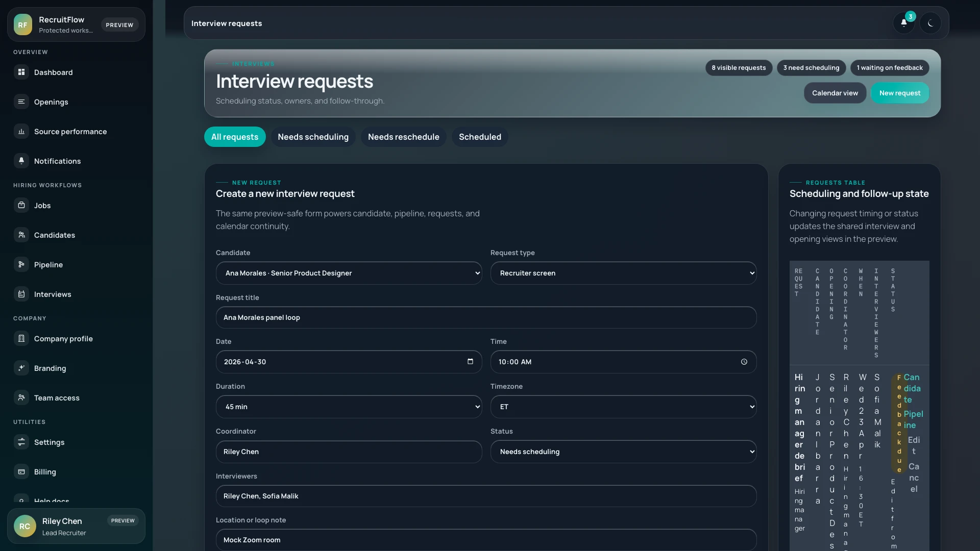Click 8 visible requests badge

pyautogui.click(x=739, y=67)
